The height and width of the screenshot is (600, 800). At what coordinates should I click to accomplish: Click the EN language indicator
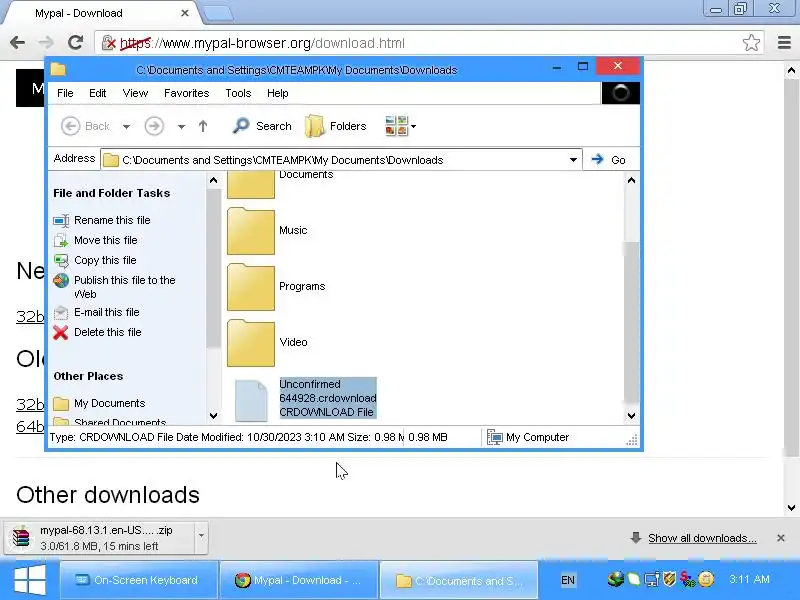568,580
